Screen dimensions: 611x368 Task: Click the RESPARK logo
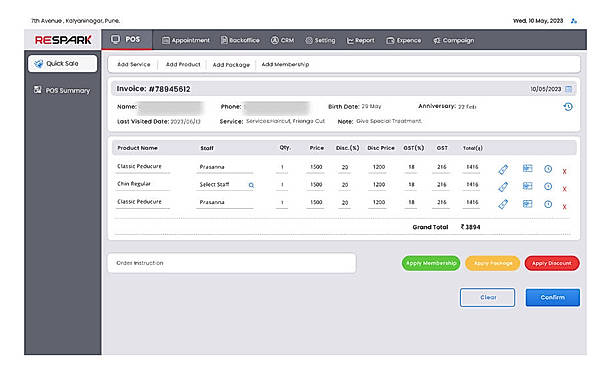pyautogui.click(x=63, y=40)
